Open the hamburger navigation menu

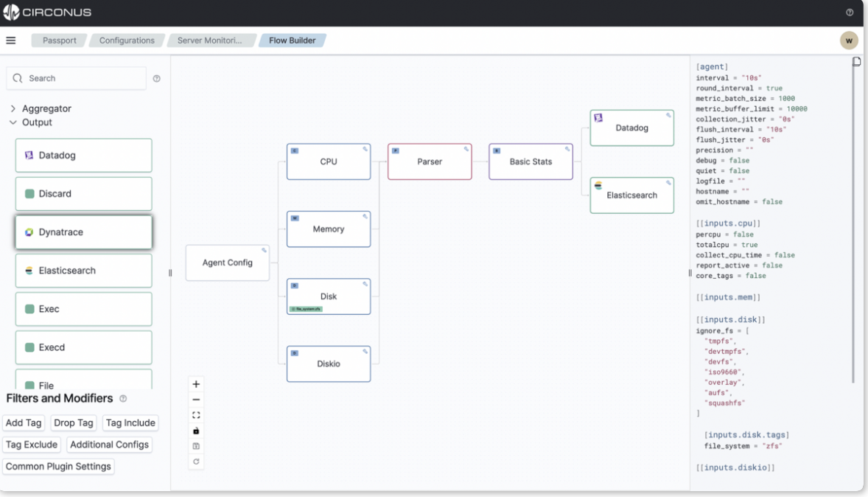[10, 41]
